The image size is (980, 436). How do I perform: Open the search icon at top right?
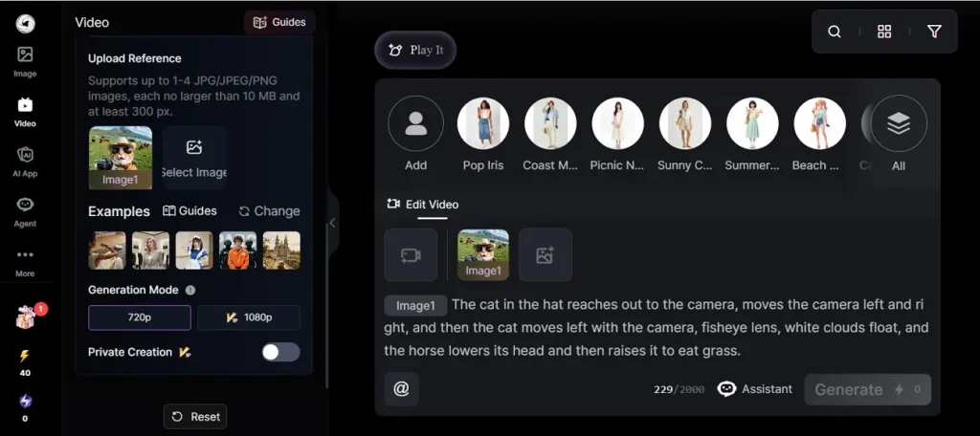pyautogui.click(x=835, y=32)
